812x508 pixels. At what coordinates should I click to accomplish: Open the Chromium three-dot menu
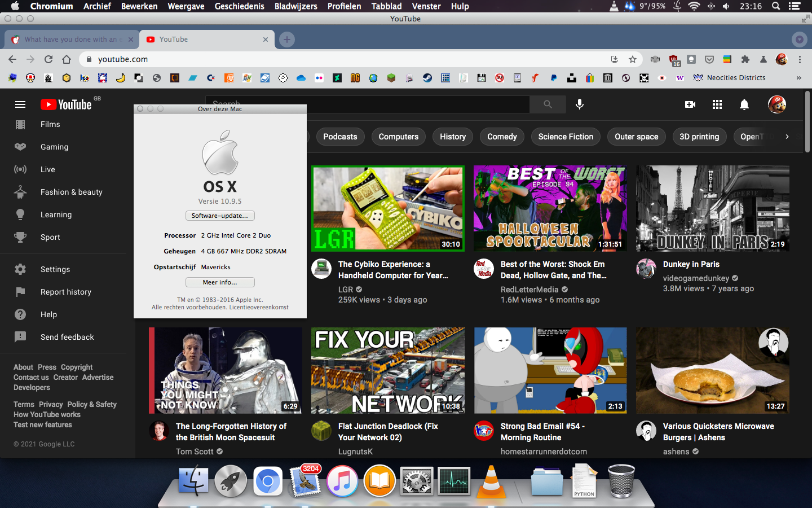pos(800,59)
